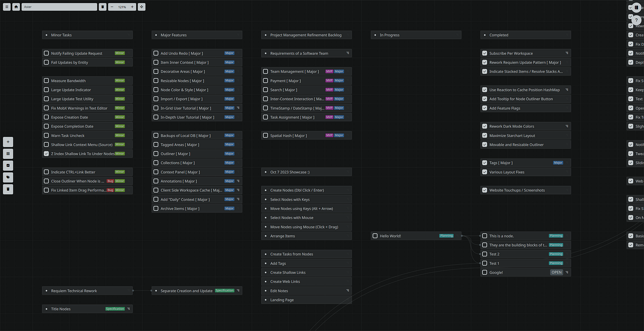Click the home icon in the top toolbar
This screenshot has height=331, width=644.
click(16, 7)
